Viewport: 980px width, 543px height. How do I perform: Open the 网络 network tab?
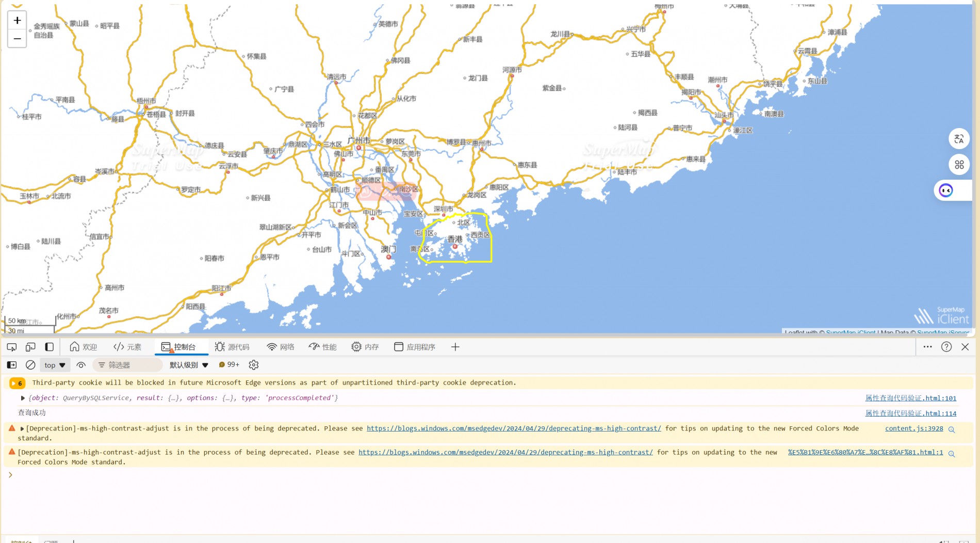pyautogui.click(x=281, y=347)
